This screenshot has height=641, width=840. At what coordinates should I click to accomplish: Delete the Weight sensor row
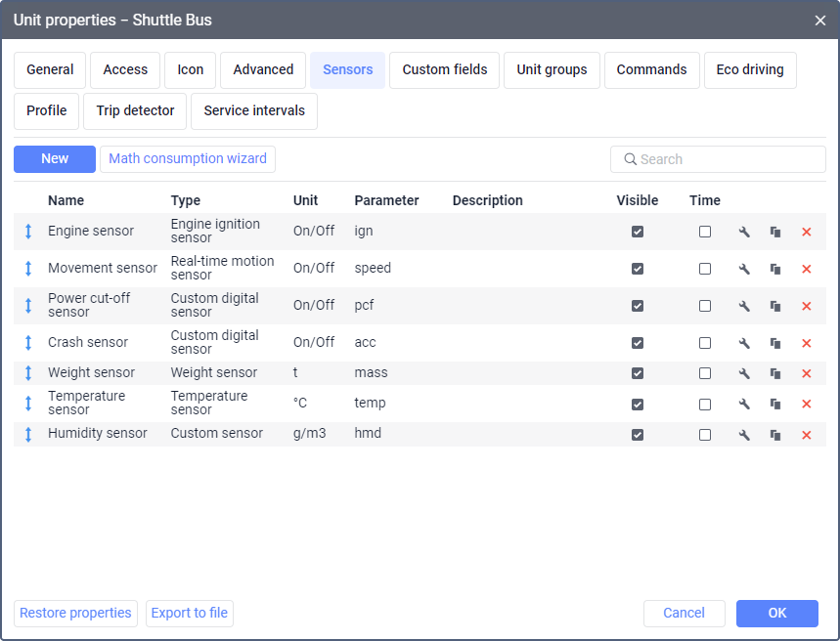click(x=807, y=373)
